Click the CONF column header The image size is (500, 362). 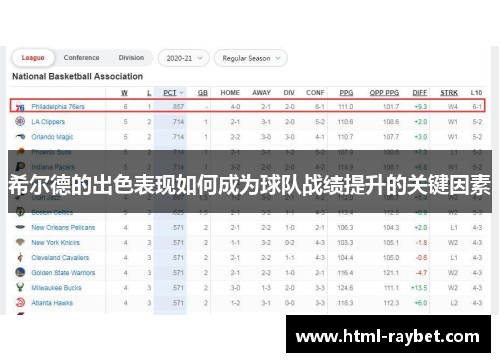(315, 93)
